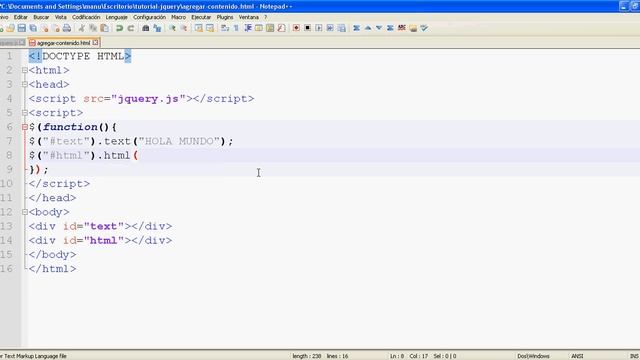Click the Dos\Windows status bar entry
640x360 pixels.
(x=533, y=356)
